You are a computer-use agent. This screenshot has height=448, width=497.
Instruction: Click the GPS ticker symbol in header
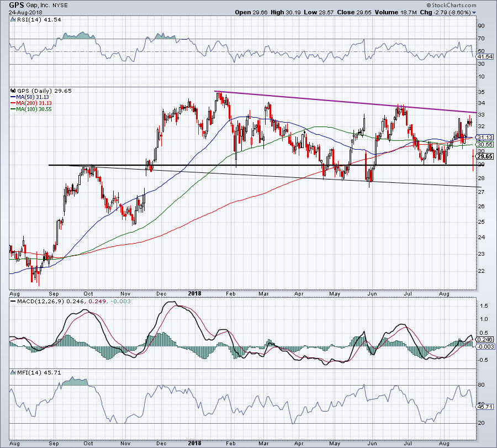pyautogui.click(x=16, y=5)
